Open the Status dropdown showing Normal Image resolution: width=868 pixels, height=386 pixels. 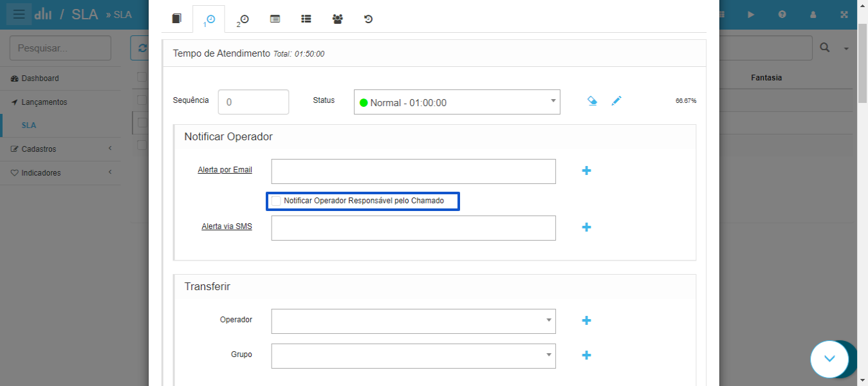click(457, 102)
